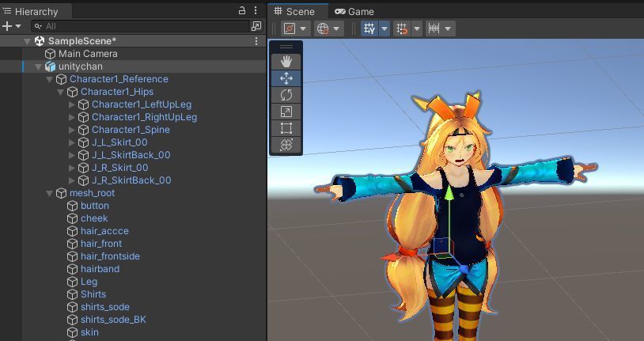Click the Main Camera cube icon

pos(50,54)
